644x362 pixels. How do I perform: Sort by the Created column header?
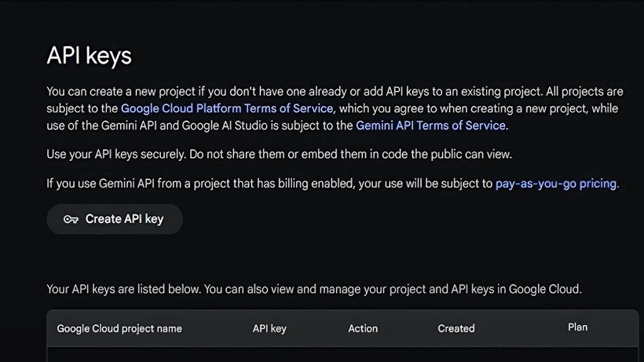457,329
